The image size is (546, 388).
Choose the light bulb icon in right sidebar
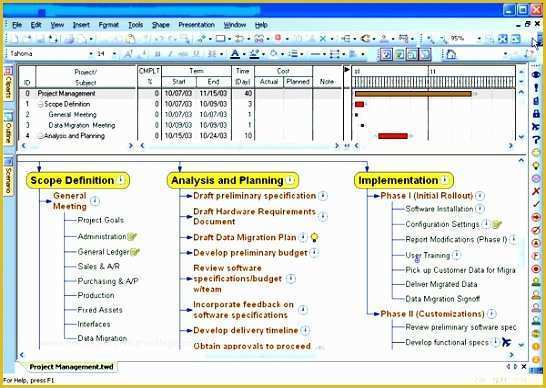pos(536,165)
